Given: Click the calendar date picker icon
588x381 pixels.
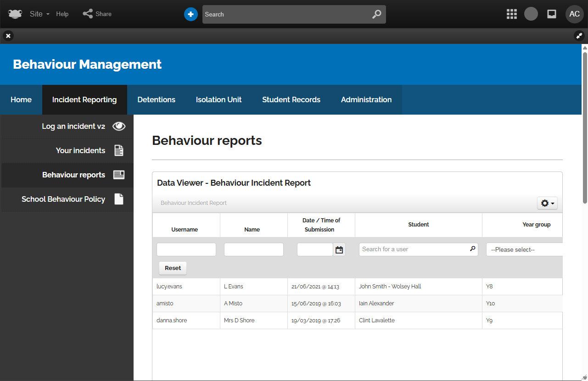Looking at the screenshot, I should click(339, 250).
